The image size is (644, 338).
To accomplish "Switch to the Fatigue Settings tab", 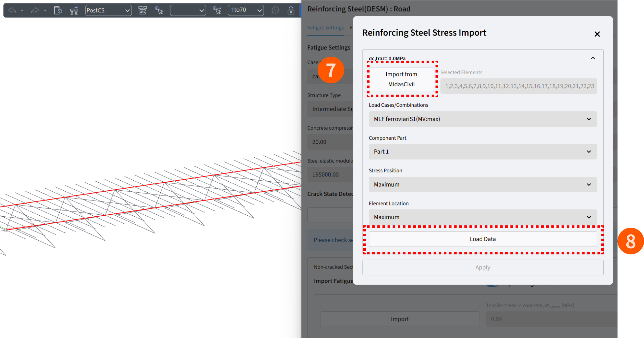I will click(326, 28).
